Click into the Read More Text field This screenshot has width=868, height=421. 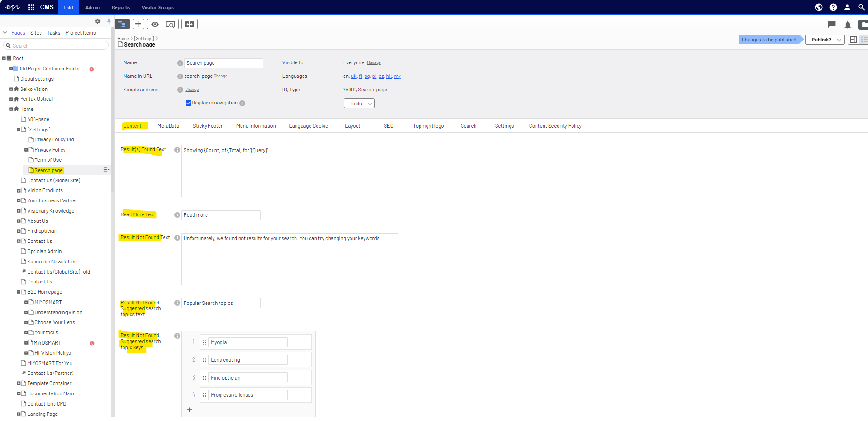220,215
